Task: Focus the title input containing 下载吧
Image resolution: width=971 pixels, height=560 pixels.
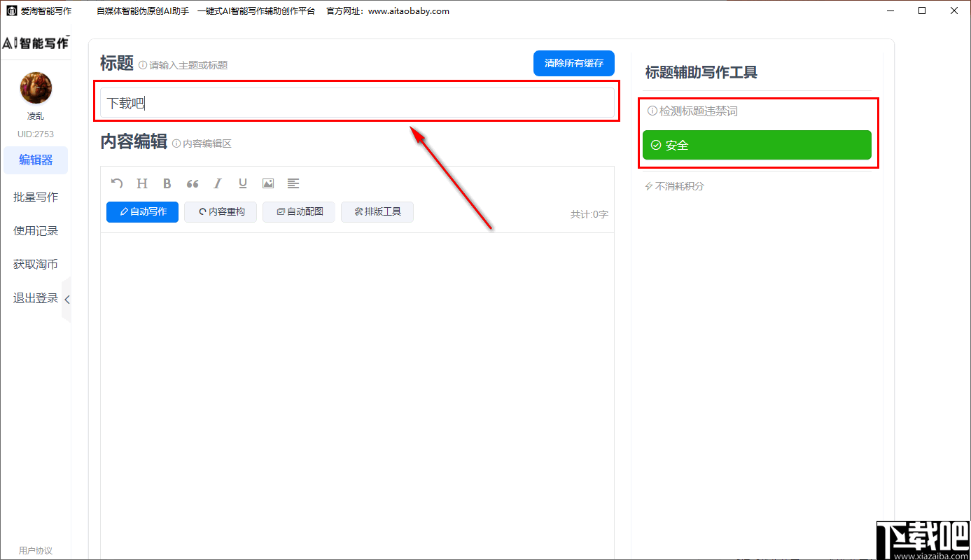Action: pyautogui.click(x=357, y=103)
